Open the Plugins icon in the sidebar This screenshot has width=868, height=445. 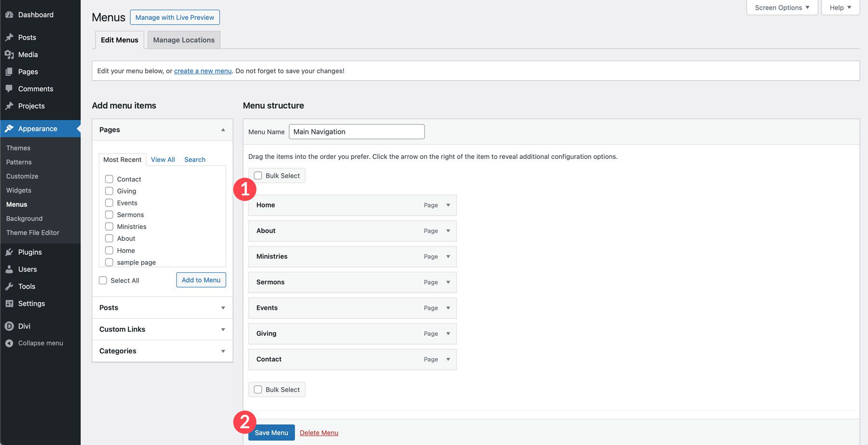[x=10, y=252]
